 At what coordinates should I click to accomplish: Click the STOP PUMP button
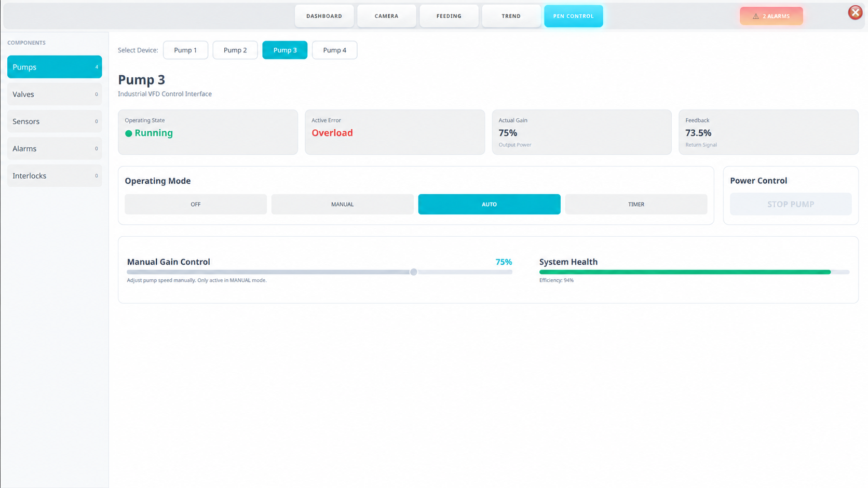[791, 204]
